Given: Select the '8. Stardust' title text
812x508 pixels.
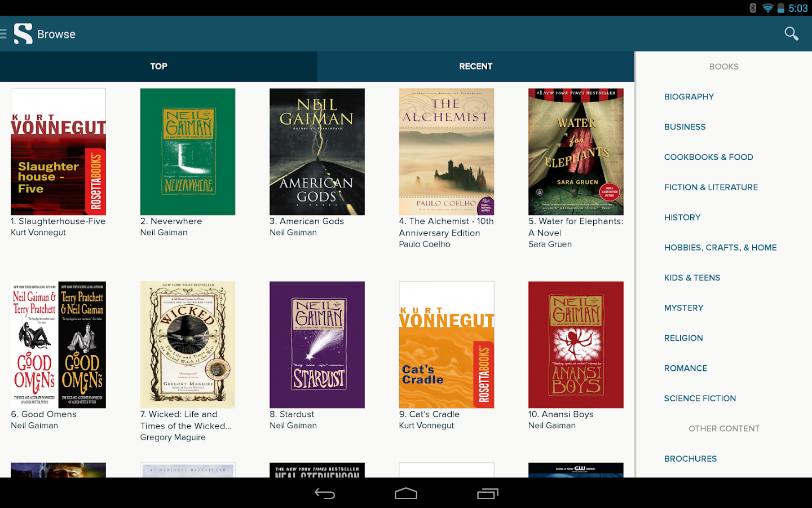Looking at the screenshot, I should [x=292, y=414].
